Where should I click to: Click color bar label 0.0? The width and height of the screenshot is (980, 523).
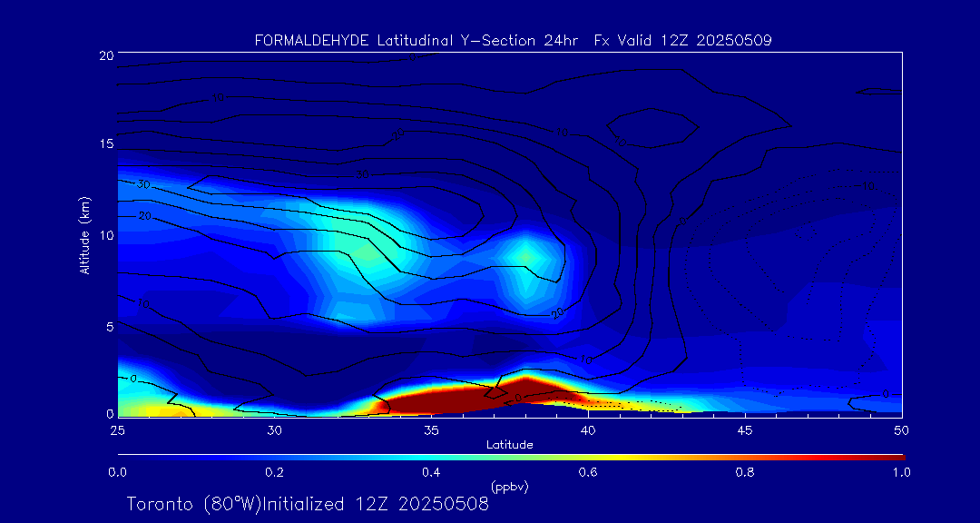pos(117,472)
